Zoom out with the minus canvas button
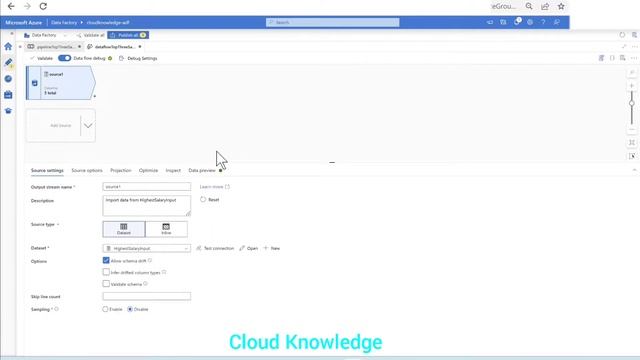Viewport: 640px width, 360px height. coord(632,130)
